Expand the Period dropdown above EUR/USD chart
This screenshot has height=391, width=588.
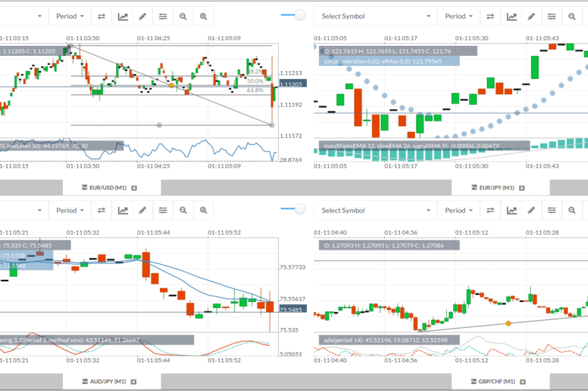coord(70,16)
